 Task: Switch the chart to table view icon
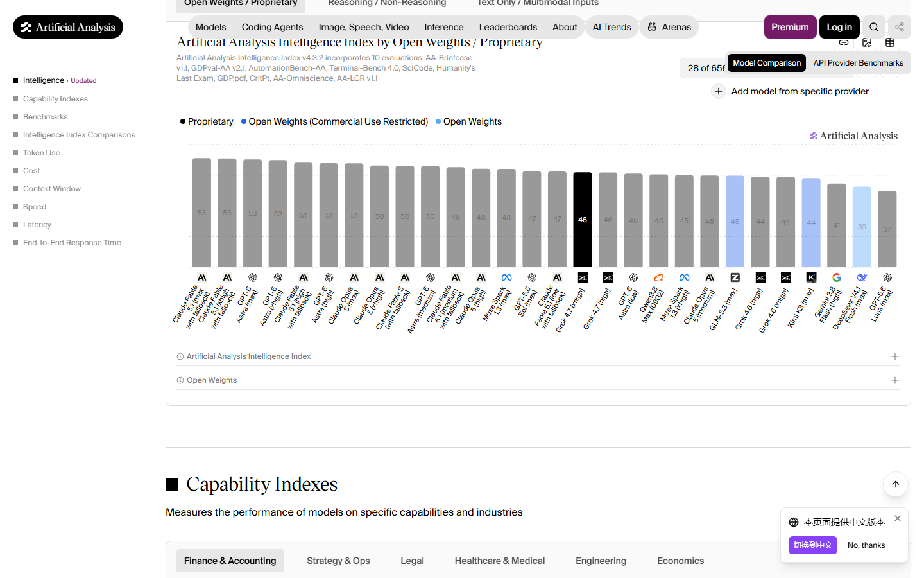(x=890, y=42)
